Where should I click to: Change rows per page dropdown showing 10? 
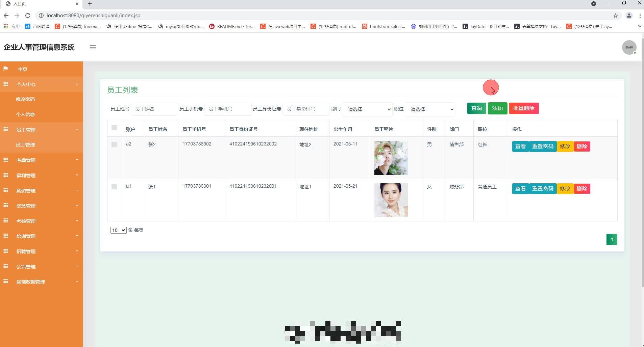[118, 230]
